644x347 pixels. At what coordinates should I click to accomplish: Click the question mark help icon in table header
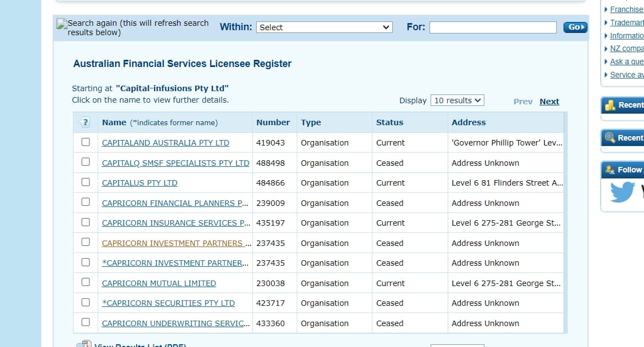tap(84, 122)
